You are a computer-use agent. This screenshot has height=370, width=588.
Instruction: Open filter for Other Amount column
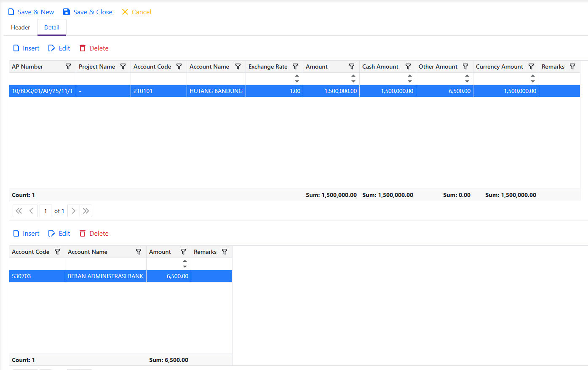465,67
